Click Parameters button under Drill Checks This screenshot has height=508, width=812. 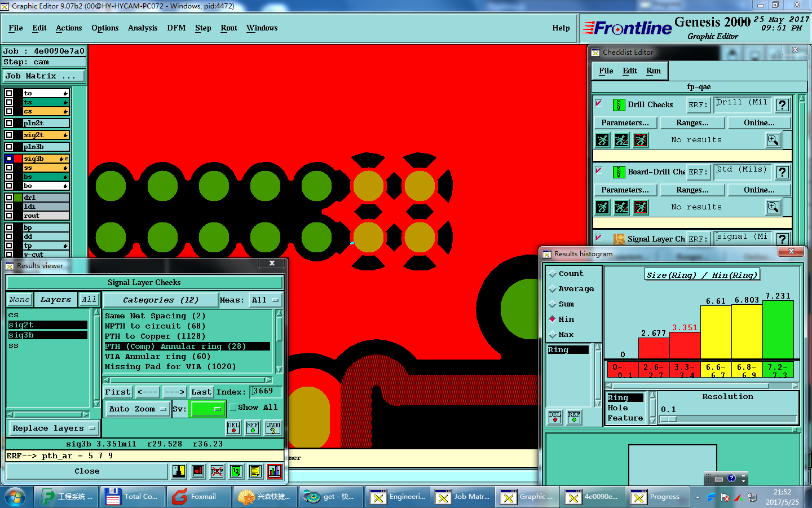tap(625, 123)
